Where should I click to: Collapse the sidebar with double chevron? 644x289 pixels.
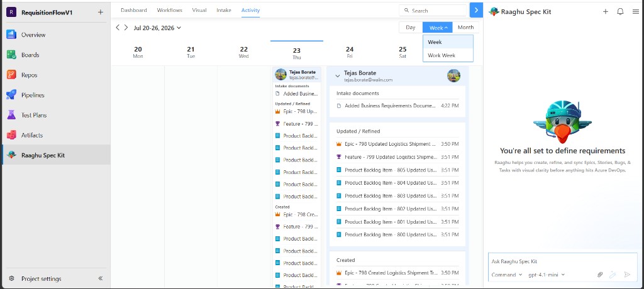coord(101,278)
